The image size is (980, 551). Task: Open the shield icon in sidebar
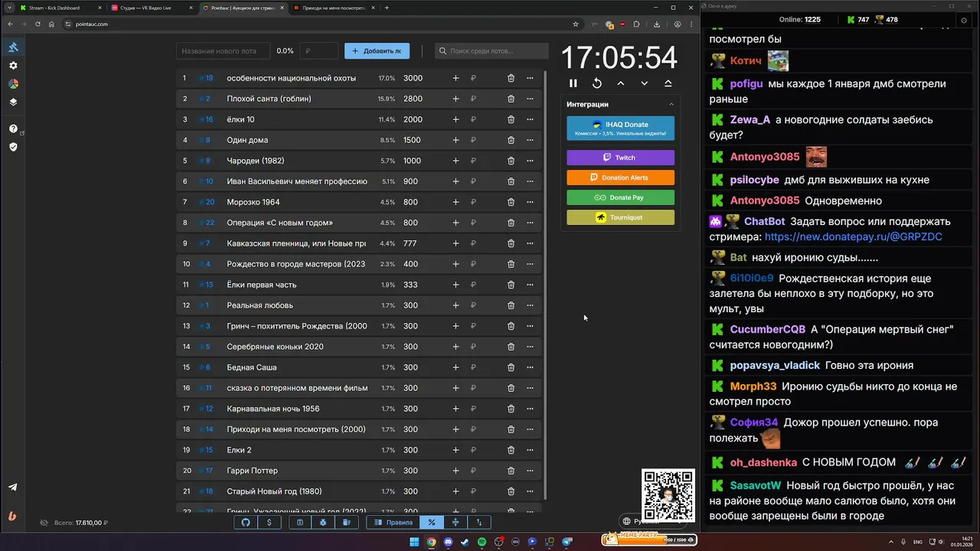click(x=13, y=146)
